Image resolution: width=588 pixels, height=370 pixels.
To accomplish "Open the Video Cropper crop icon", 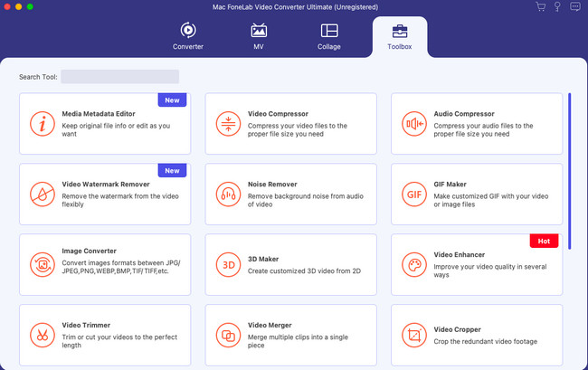I will tap(414, 335).
